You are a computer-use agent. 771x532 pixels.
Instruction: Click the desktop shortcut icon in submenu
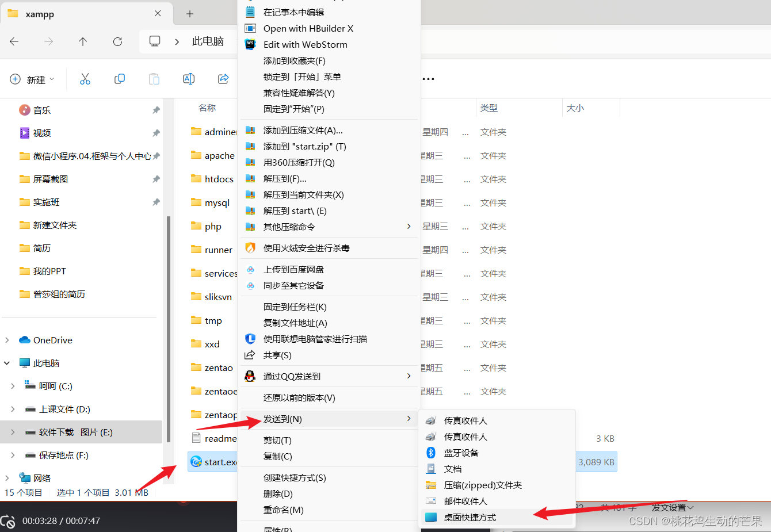click(431, 517)
